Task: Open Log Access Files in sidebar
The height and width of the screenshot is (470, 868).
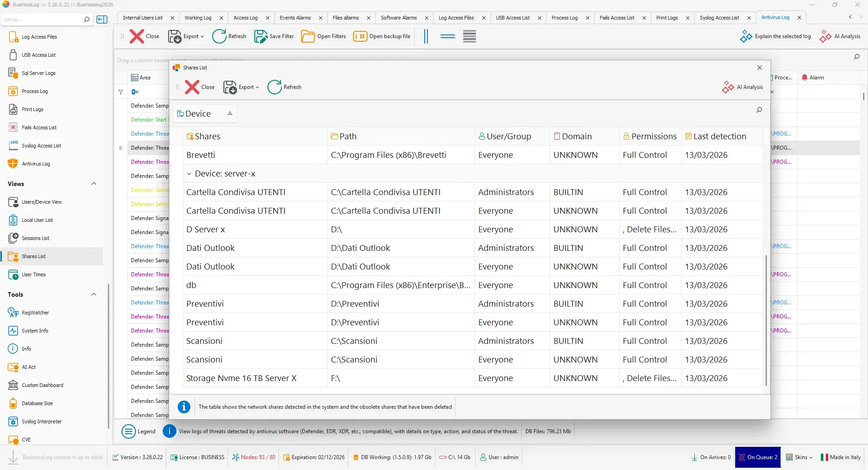Action: point(39,37)
